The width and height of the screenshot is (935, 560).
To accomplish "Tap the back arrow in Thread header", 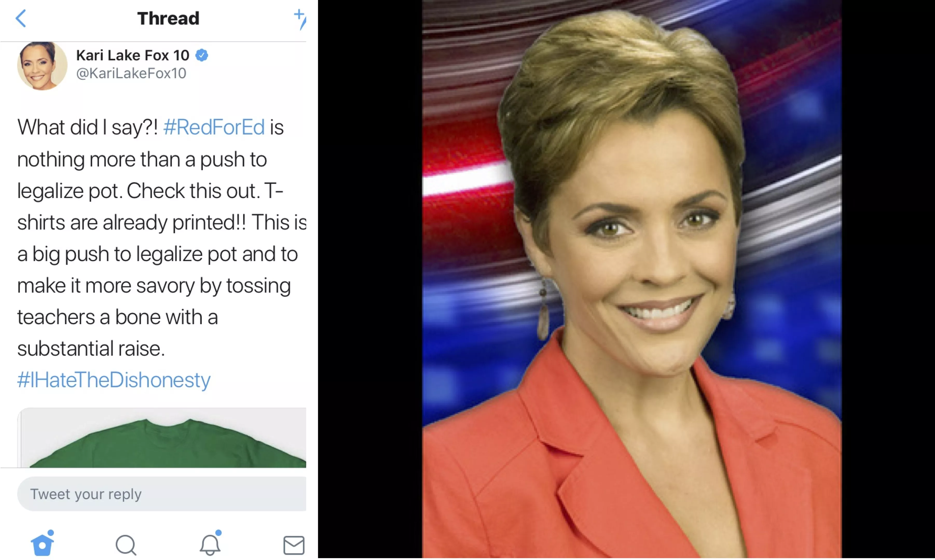I will [x=21, y=18].
